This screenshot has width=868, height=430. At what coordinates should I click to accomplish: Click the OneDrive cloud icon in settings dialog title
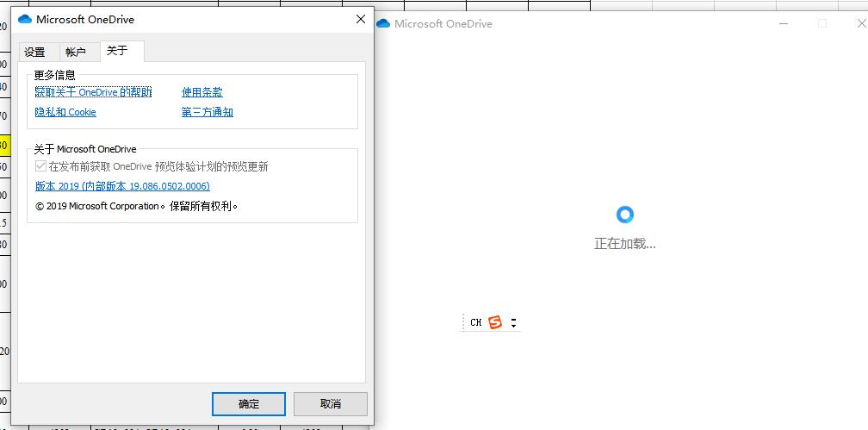tap(25, 20)
